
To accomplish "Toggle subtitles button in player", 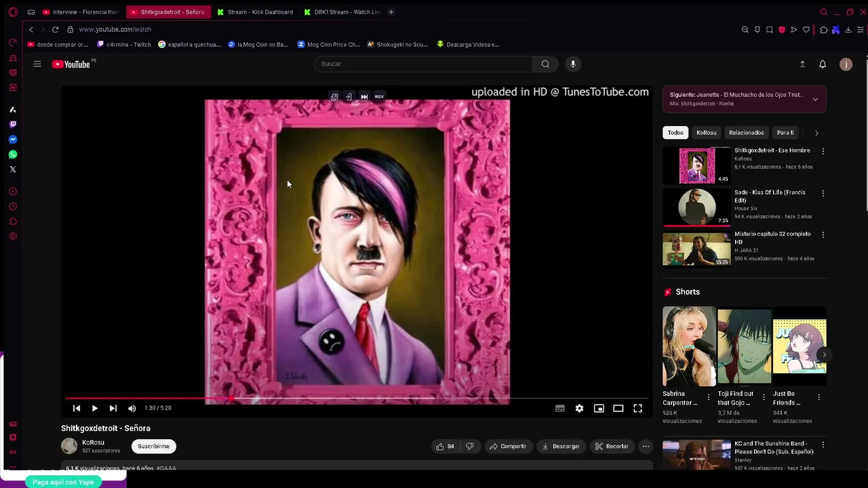I will click(559, 408).
